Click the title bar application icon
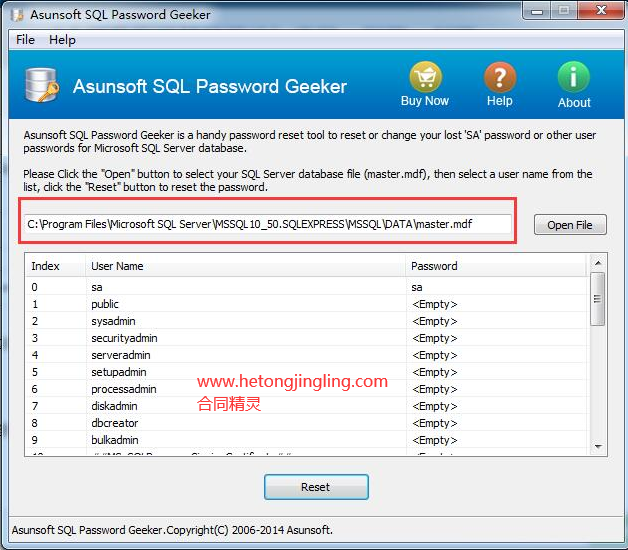Viewport: 628px width, 550px height. pyautogui.click(x=17, y=15)
